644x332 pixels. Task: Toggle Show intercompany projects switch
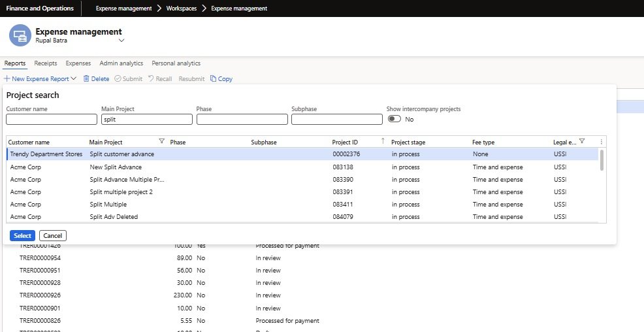tap(394, 120)
